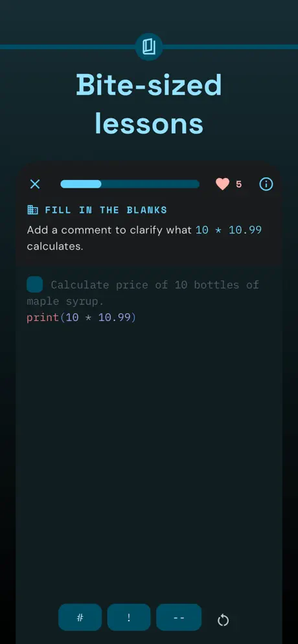Select the empty blank box before the comment
This screenshot has height=644, width=298.
pos(35,284)
